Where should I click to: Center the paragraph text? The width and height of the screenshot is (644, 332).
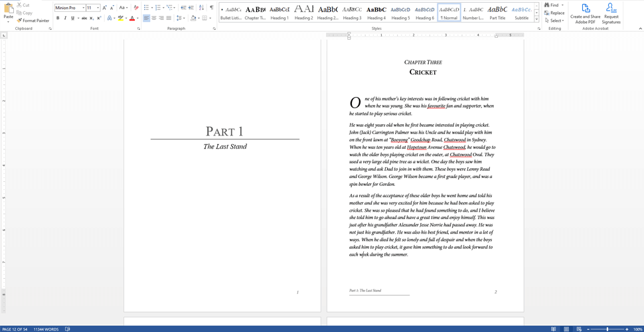154,18
